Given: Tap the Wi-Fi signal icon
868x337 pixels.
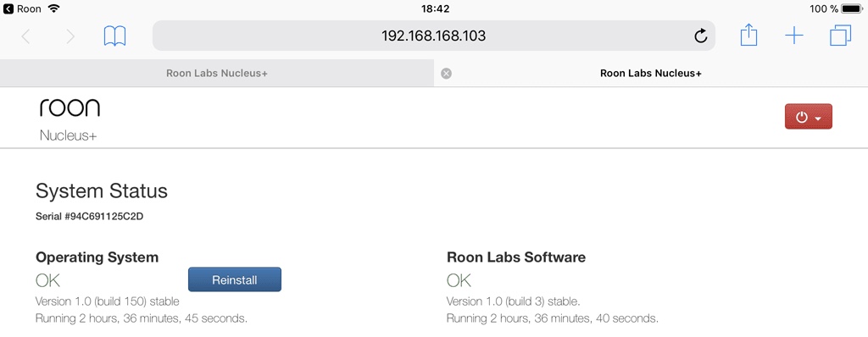Looking at the screenshot, I should tap(53, 8).
